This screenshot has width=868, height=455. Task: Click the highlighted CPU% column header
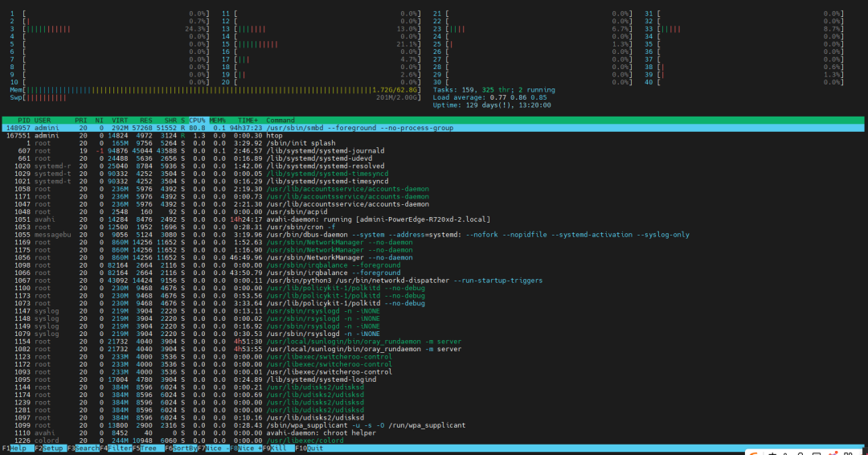click(x=197, y=120)
